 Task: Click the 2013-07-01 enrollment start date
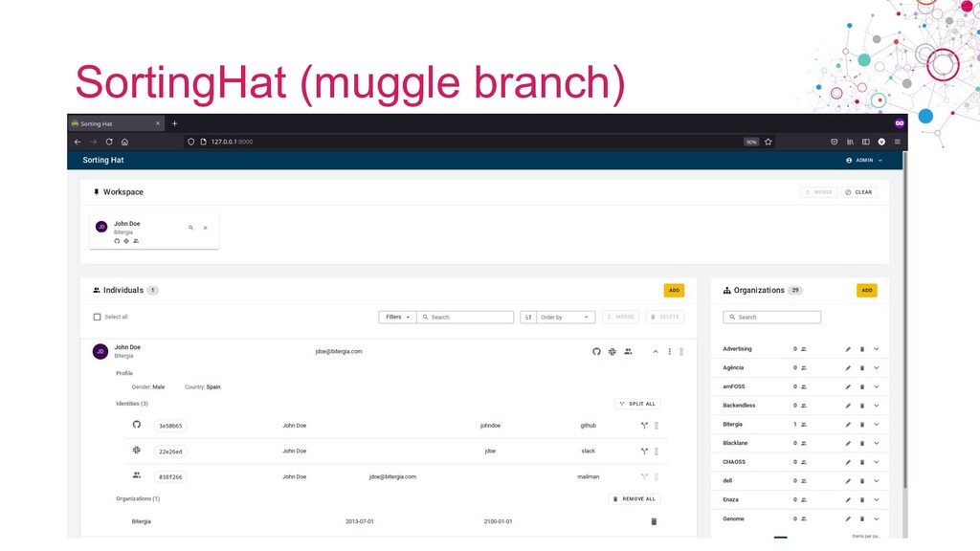(x=360, y=521)
